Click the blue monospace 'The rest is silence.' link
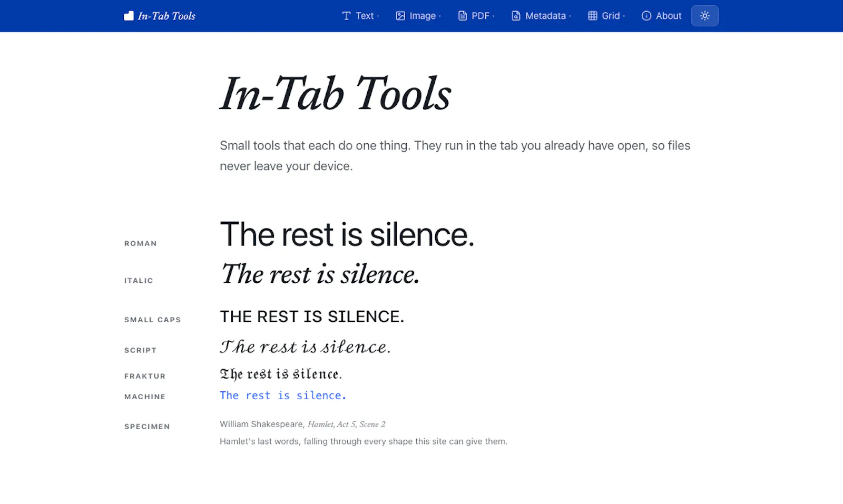The image size is (843, 504). pos(283,396)
